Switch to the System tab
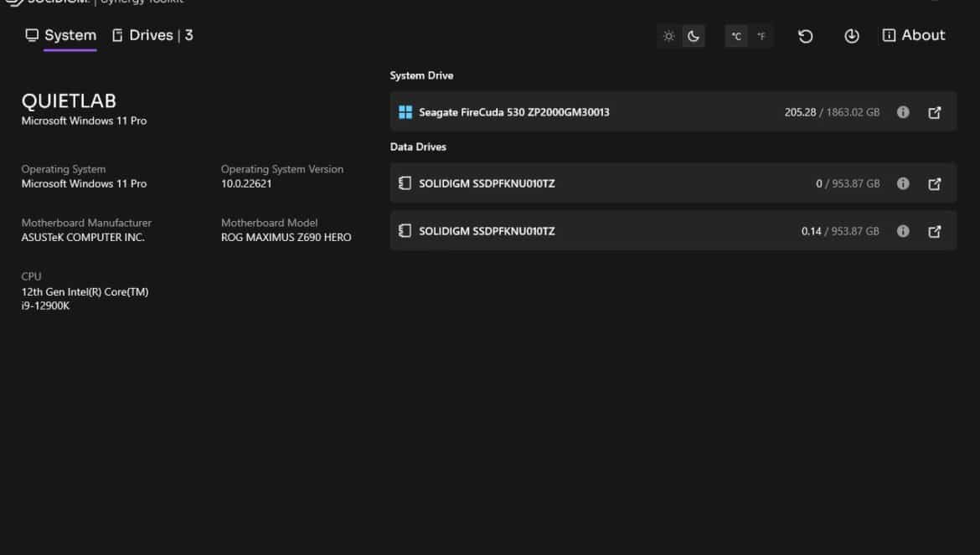 tap(60, 36)
